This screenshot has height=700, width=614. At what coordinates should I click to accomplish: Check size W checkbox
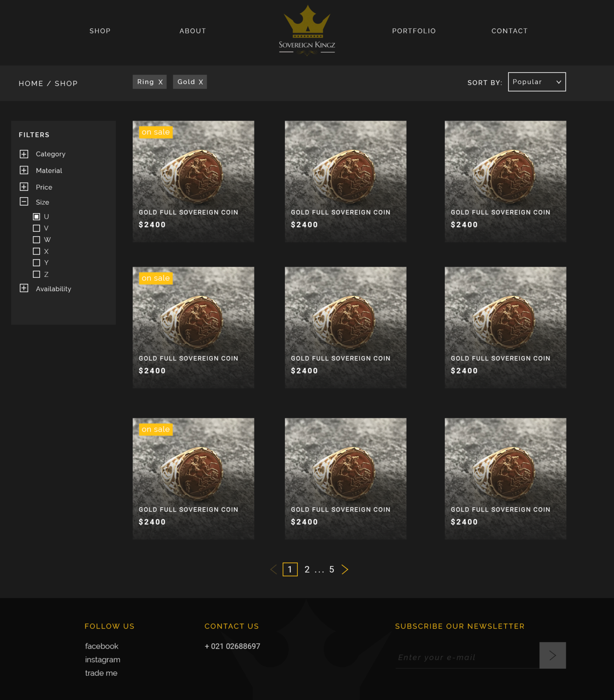pyautogui.click(x=36, y=240)
